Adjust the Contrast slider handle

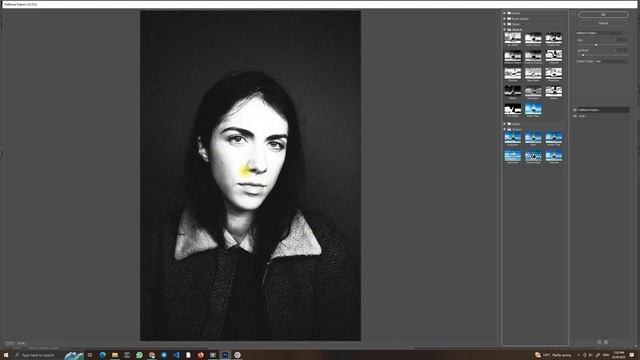click(x=583, y=55)
